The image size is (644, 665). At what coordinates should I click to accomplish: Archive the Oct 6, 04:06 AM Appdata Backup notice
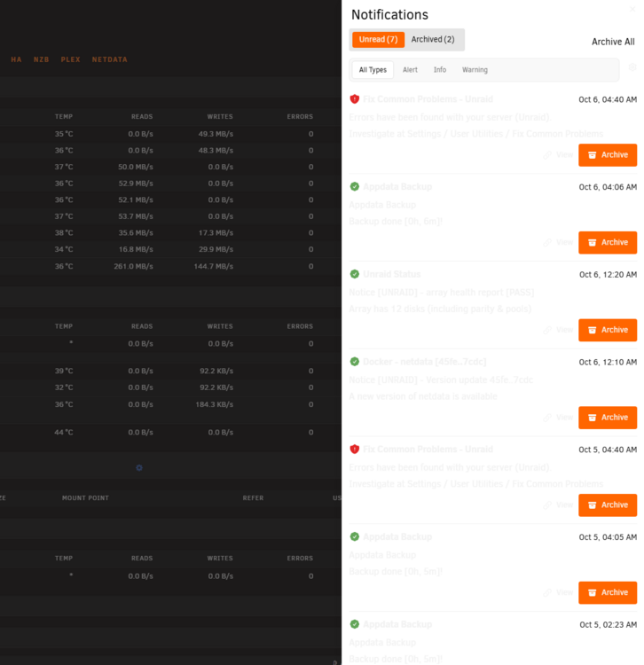pyautogui.click(x=608, y=243)
